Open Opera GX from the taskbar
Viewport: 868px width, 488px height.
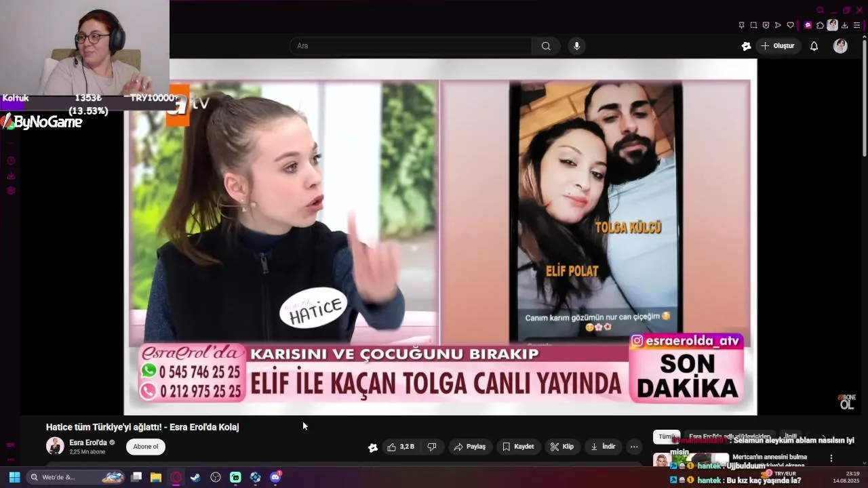[x=176, y=477]
